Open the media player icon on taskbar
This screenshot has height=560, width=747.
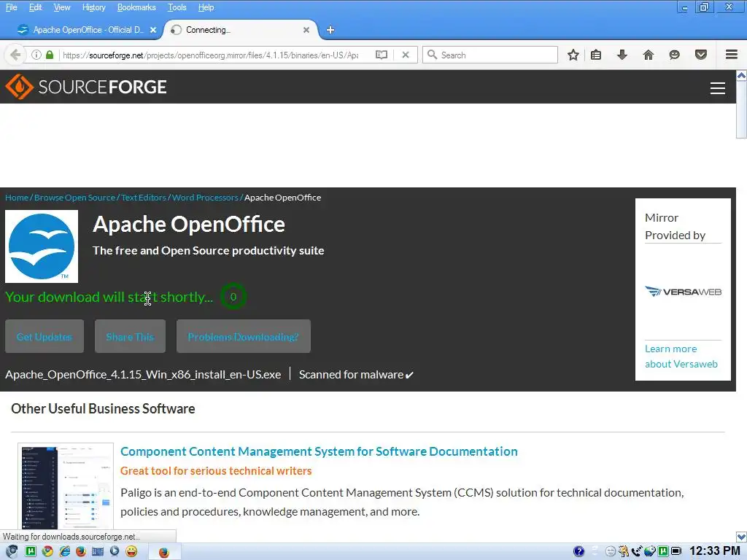[115, 551]
